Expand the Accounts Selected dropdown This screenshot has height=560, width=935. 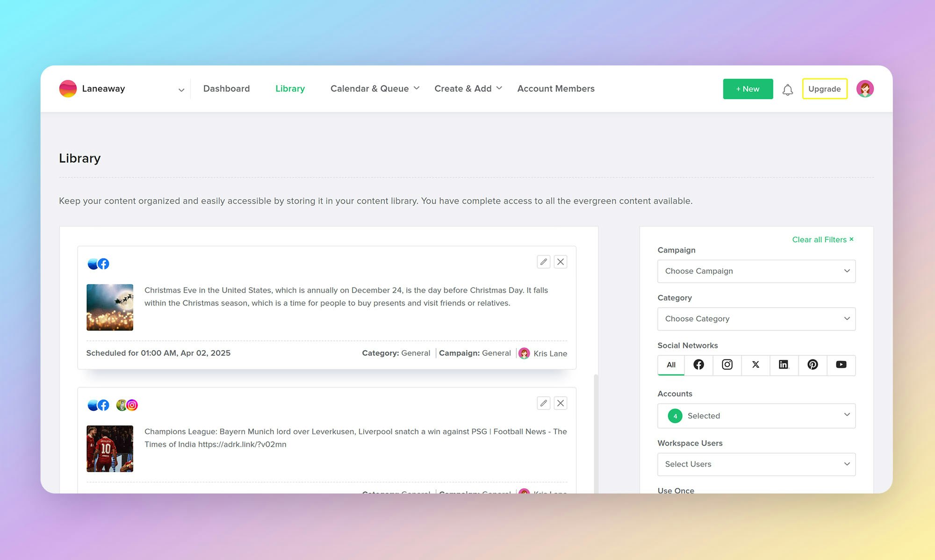[x=756, y=416]
